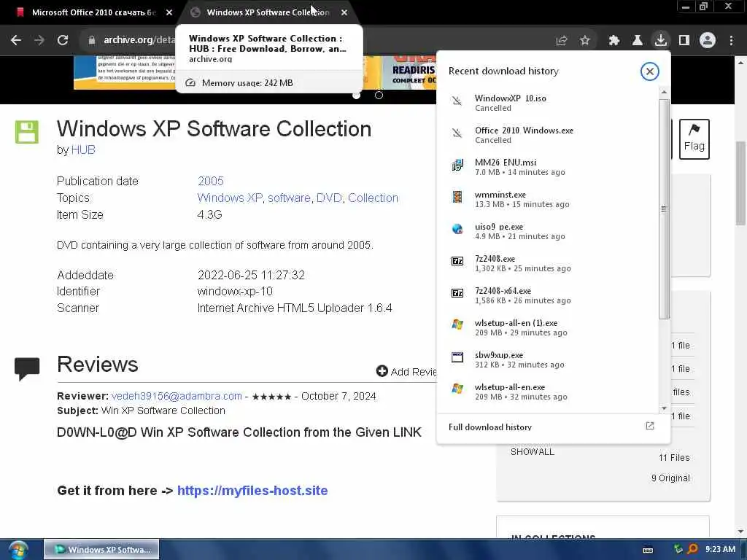Click the forward navigation arrow
Screen dimensions: 747x560
pyautogui.click(x=39, y=40)
